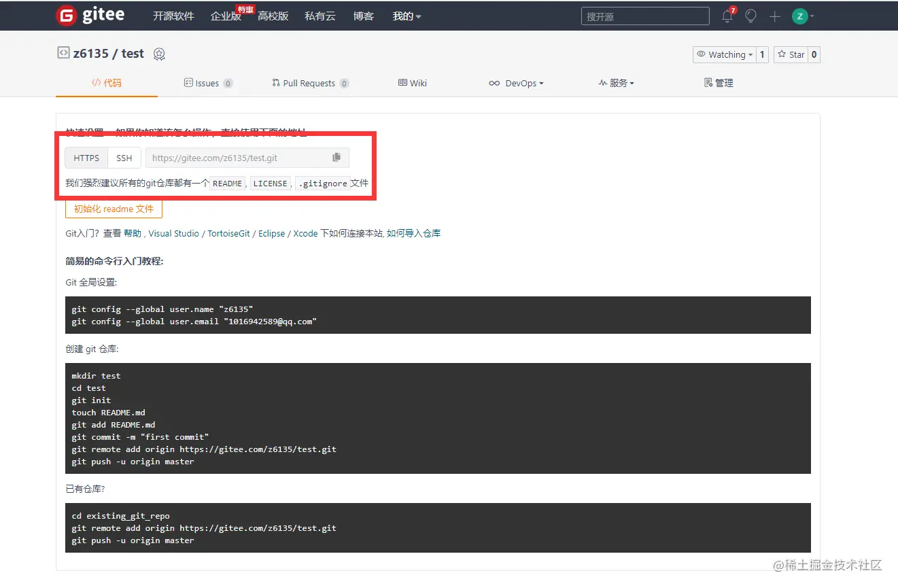This screenshot has height=588, width=898.
Task: Open 博客 in the top menu
Action: (x=364, y=16)
